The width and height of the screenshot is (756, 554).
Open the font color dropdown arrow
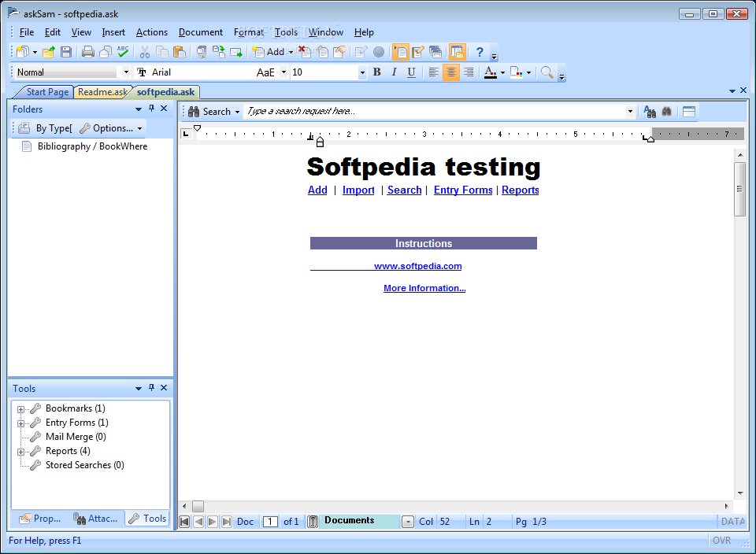click(502, 72)
